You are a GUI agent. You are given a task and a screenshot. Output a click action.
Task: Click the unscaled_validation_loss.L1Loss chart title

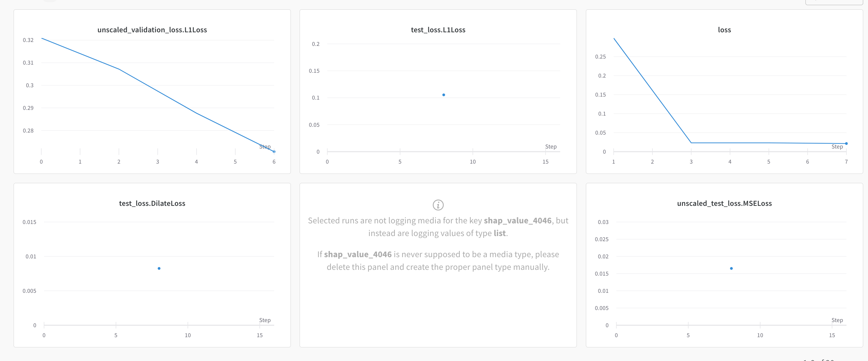[152, 30]
